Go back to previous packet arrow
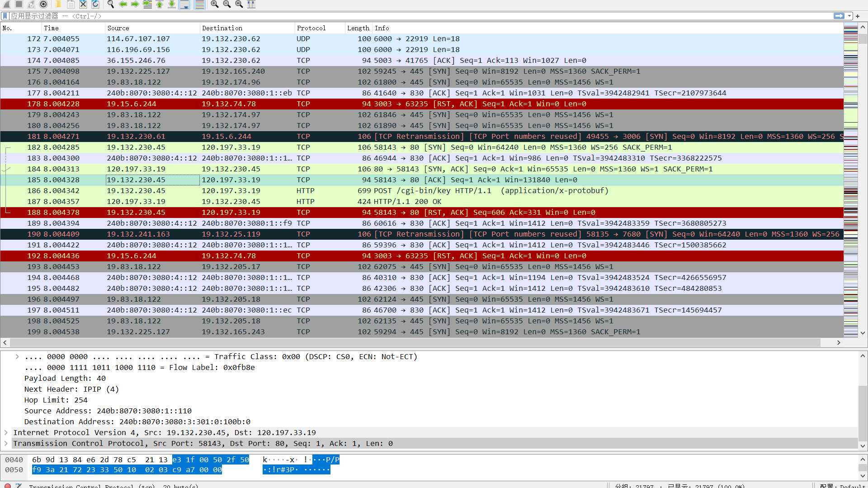This screenshot has width=868, height=488. point(123,5)
